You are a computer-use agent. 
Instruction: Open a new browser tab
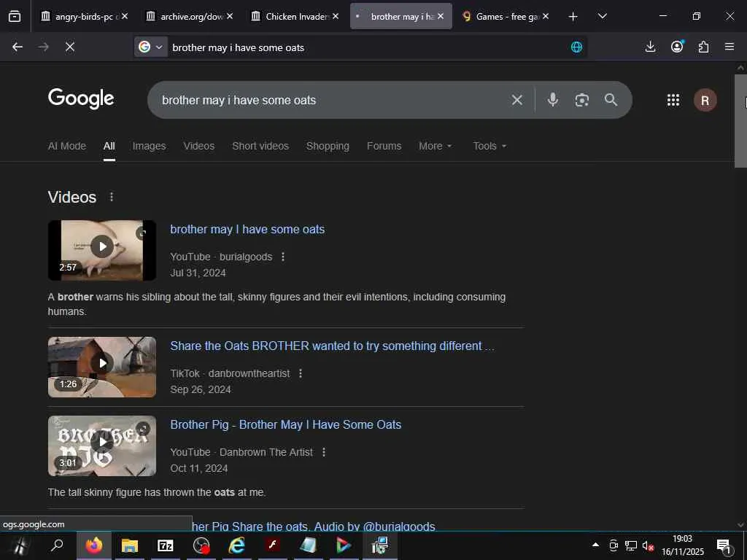573,17
